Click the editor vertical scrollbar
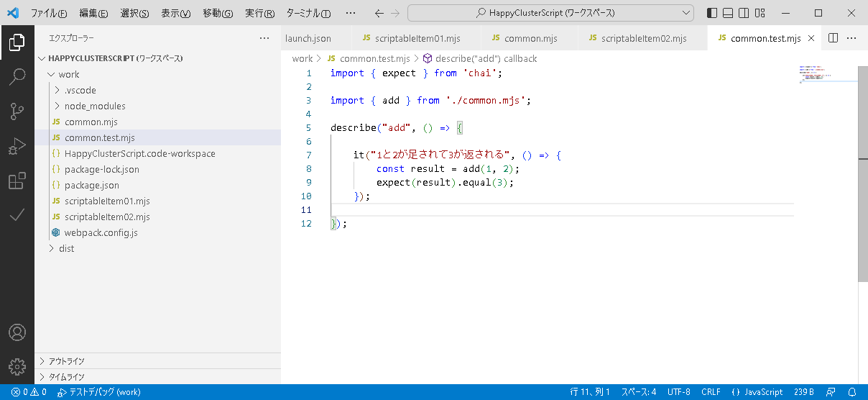 [863, 173]
